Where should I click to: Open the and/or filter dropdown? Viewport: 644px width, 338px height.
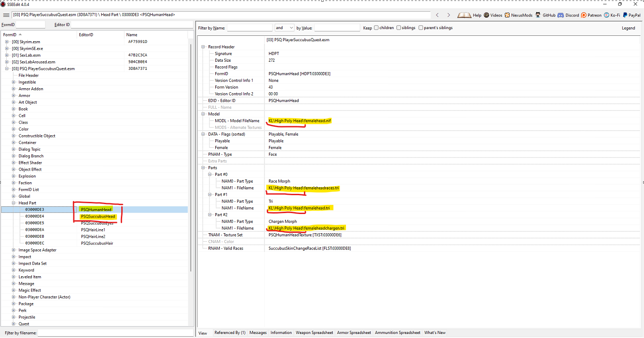(284, 28)
